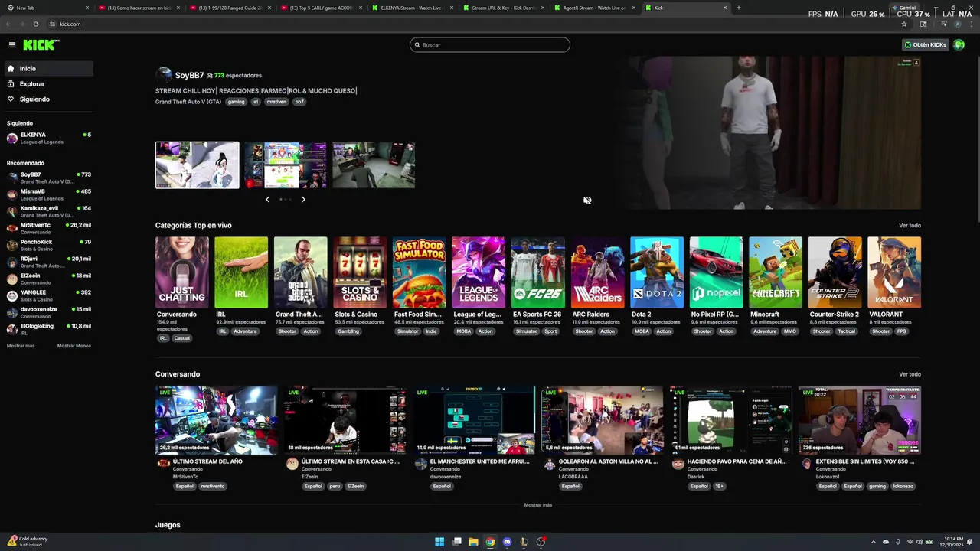The width and height of the screenshot is (980, 551).
Task: Click the KICK logo
Action: 38,44
